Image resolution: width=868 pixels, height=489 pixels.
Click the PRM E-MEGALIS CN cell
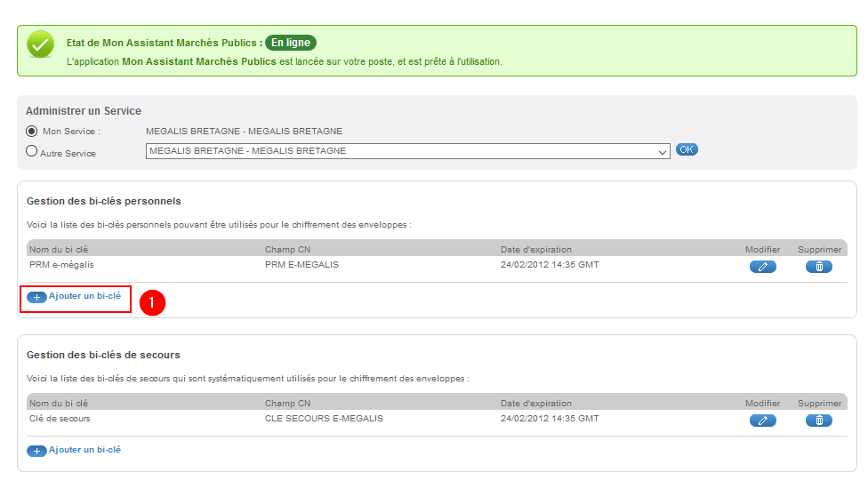click(301, 264)
